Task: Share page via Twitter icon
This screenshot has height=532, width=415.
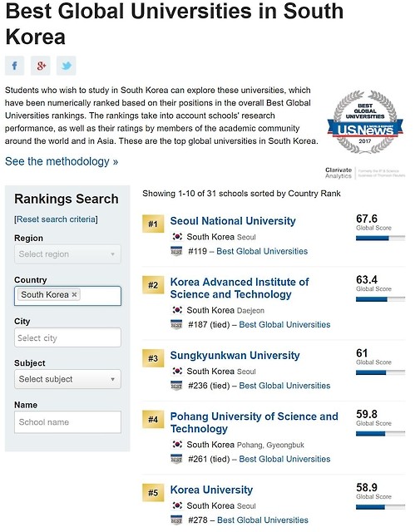Action: [67, 66]
